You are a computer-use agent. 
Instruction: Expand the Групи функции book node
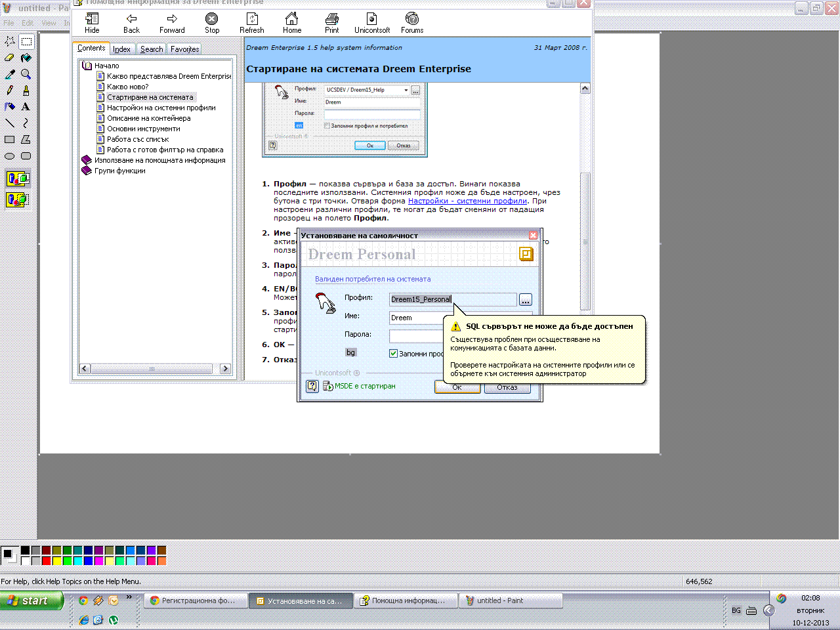coord(87,171)
